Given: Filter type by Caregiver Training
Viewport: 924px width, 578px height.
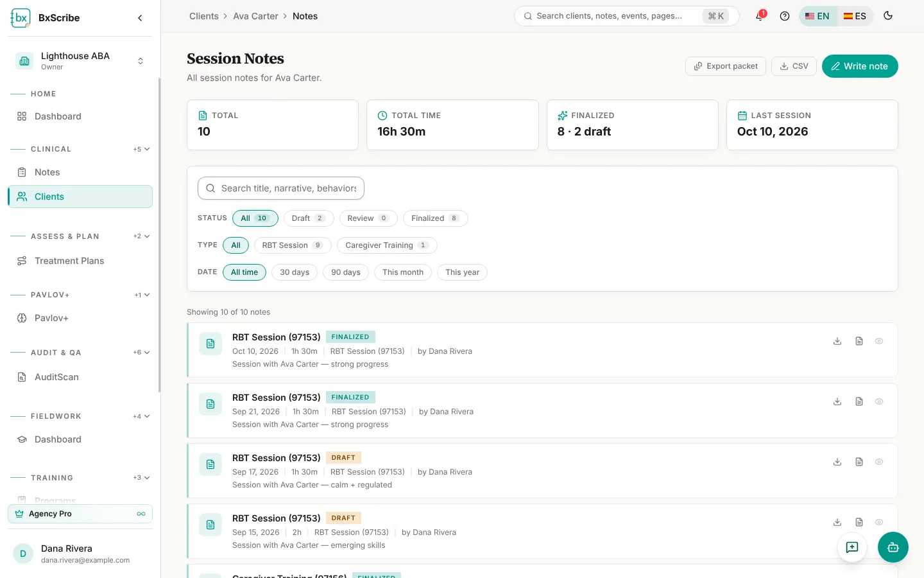Looking at the screenshot, I should 387,245.
